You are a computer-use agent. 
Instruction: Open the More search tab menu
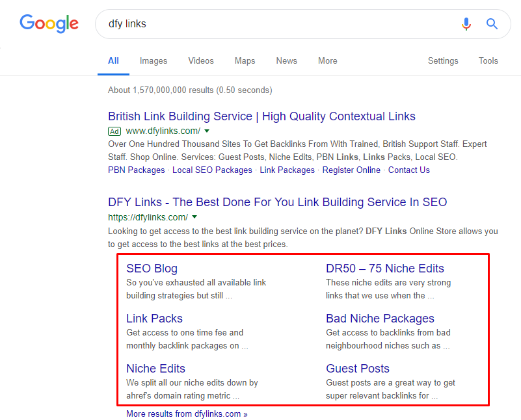pos(328,60)
